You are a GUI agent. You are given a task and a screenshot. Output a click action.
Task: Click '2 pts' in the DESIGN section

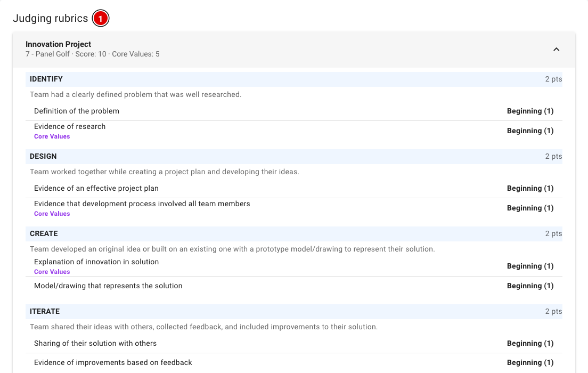[553, 157]
